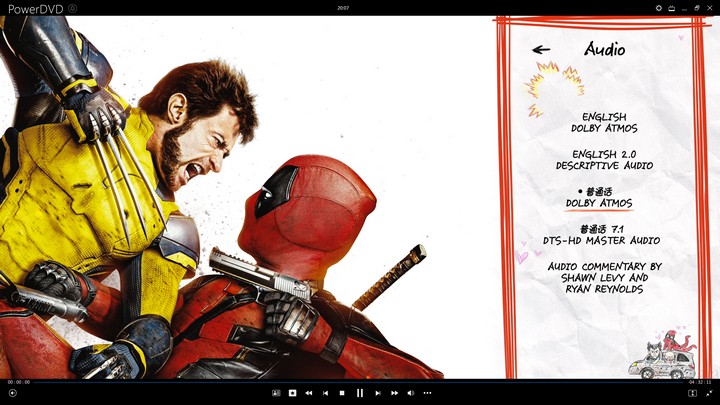Click the bookmark star button
Image resolution: width=720 pixels, height=405 pixels.
pos(292,393)
